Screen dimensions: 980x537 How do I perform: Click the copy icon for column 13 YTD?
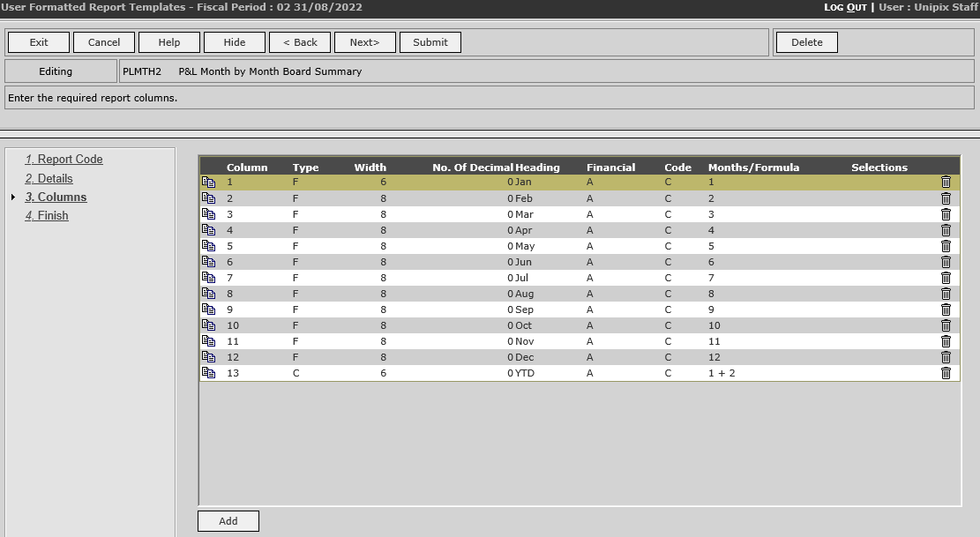tap(209, 373)
